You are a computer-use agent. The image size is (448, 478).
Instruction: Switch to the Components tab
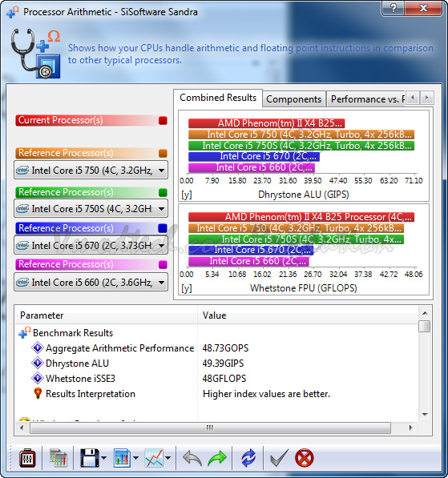tap(293, 99)
